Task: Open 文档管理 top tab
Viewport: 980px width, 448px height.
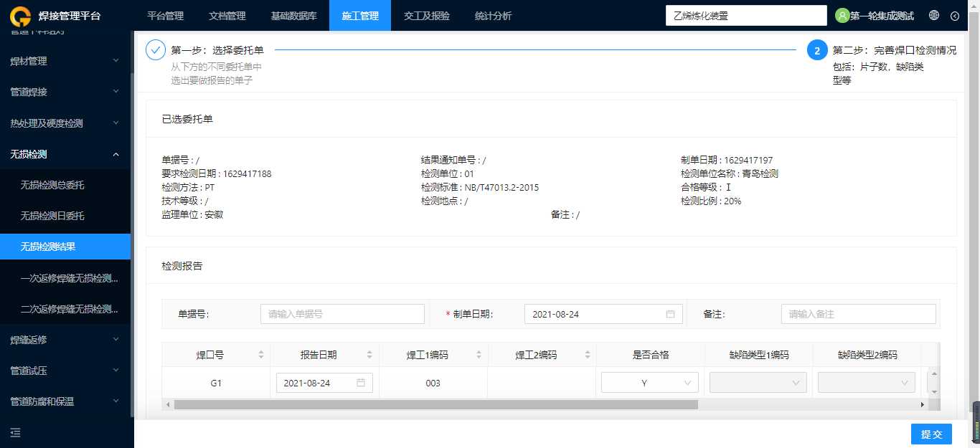Action: coord(227,16)
